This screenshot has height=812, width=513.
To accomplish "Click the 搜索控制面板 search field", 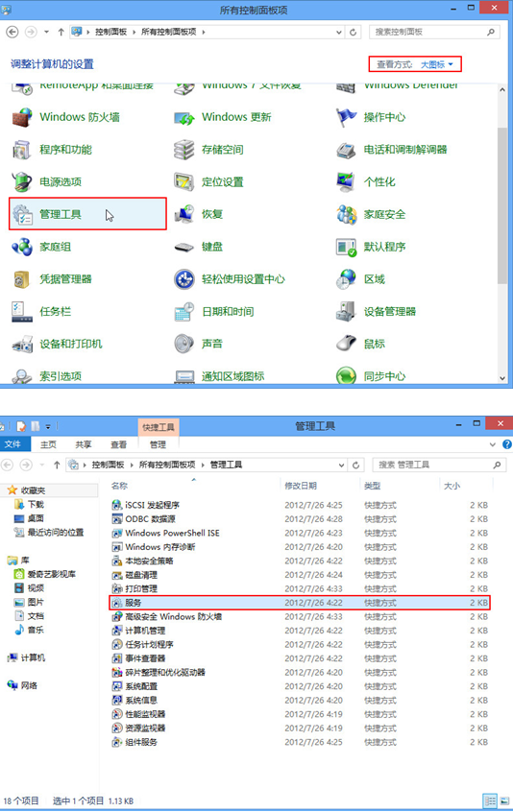I will [x=434, y=32].
